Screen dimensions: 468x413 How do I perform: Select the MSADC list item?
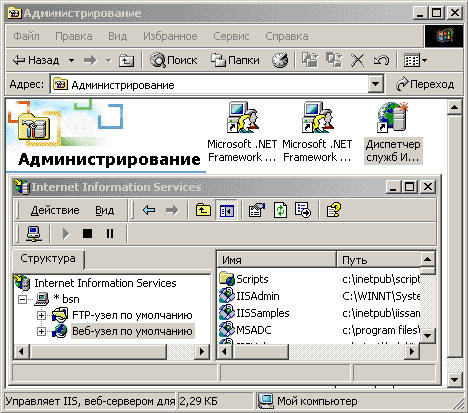click(253, 330)
